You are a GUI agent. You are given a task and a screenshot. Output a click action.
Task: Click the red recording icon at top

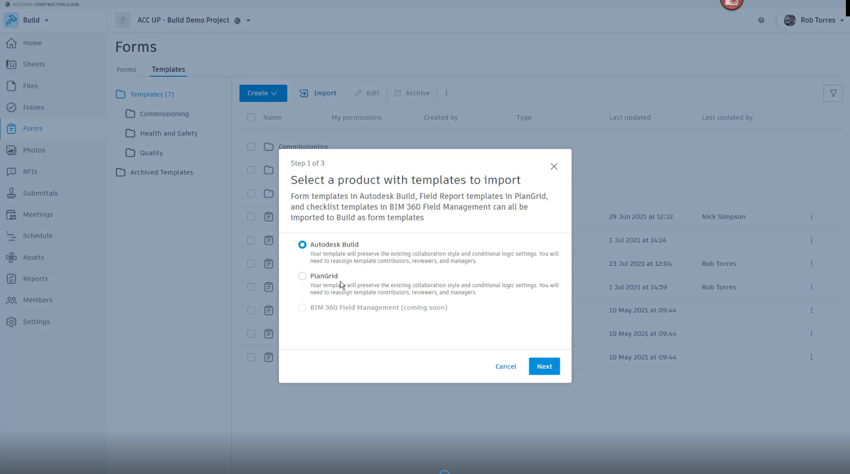[x=731, y=3]
